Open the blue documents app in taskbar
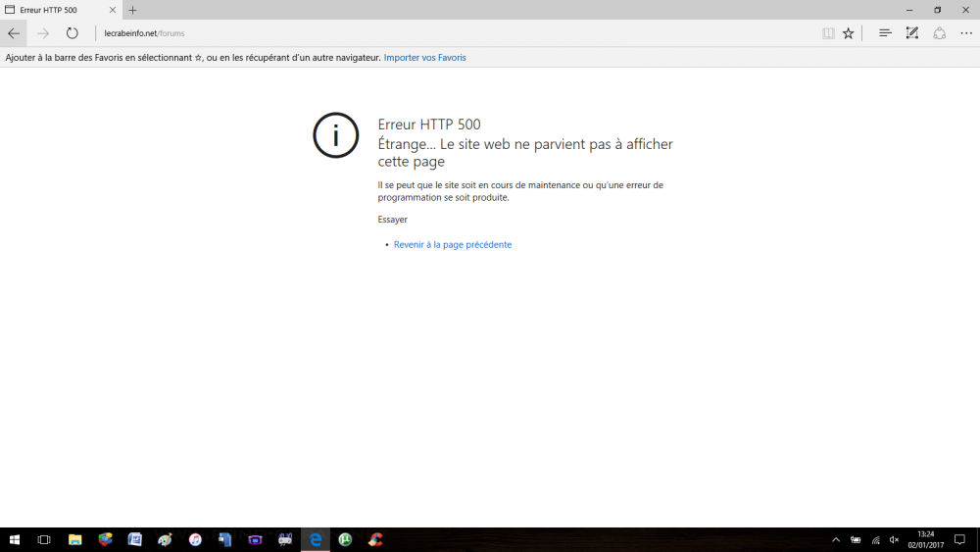Viewport: 980px width, 552px height. click(225, 539)
